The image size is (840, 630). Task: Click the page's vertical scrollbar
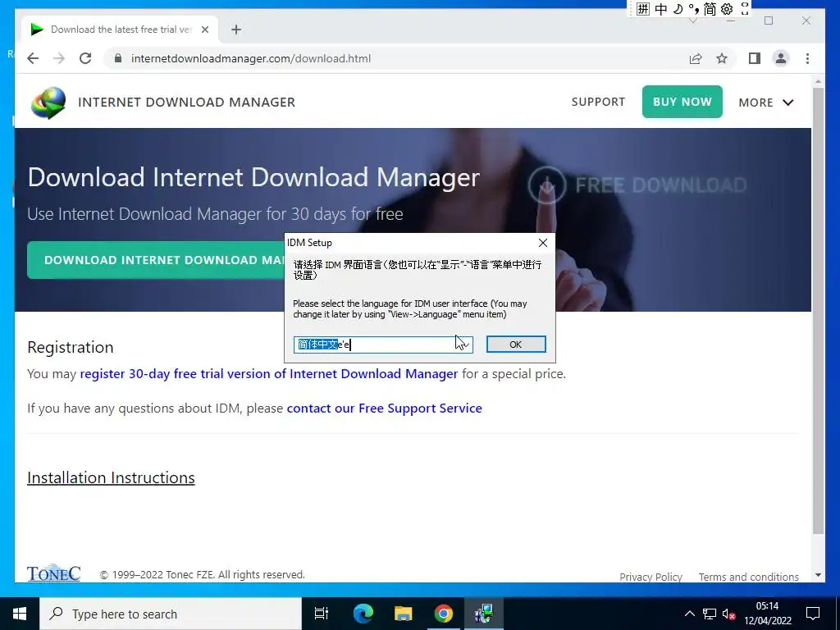pyautogui.click(x=818, y=311)
